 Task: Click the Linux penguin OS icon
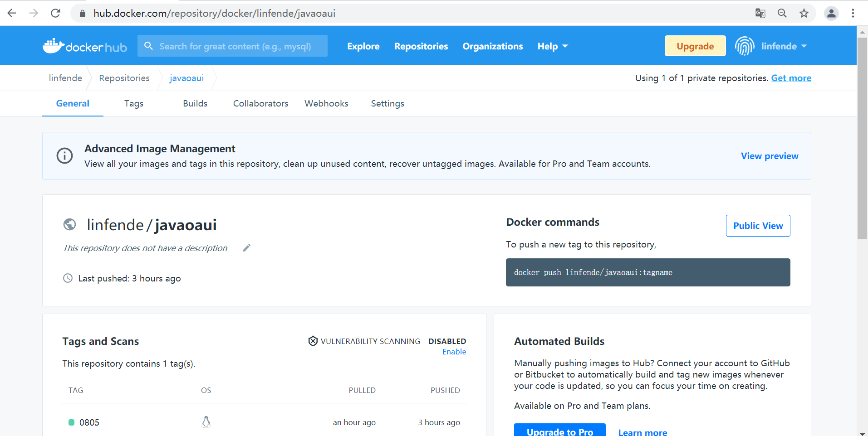(206, 422)
